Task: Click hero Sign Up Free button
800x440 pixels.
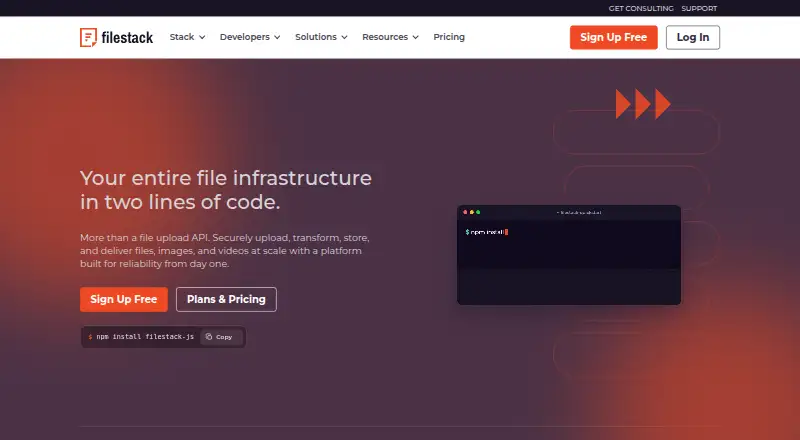Action: tap(123, 299)
